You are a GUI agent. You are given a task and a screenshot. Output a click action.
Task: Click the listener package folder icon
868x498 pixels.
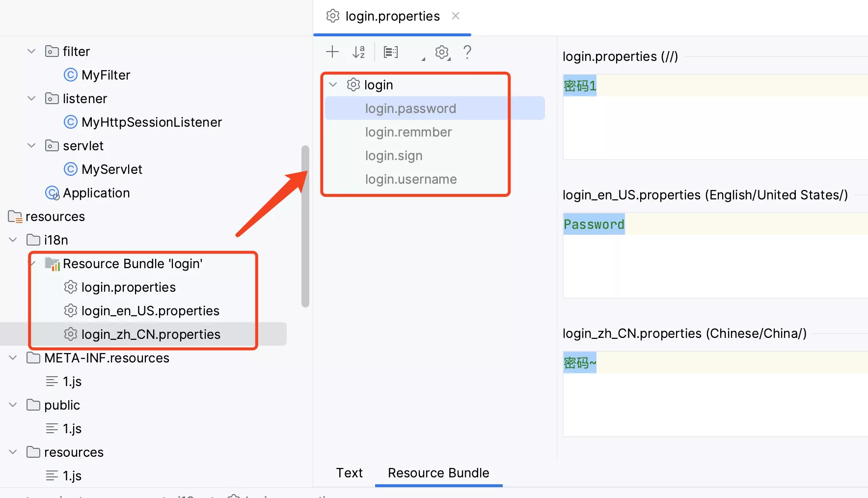coord(52,98)
